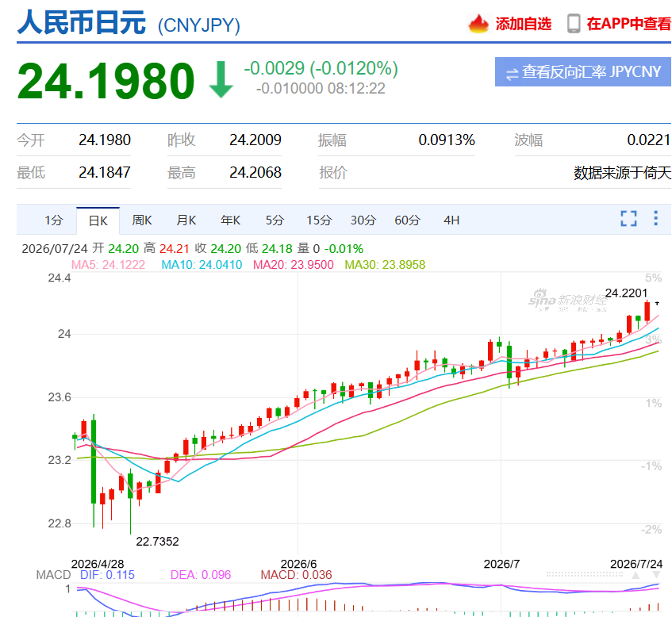Switch to 5分 chart tab
The image size is (672, 617).
pyautogui.click(x=275, y=220)
